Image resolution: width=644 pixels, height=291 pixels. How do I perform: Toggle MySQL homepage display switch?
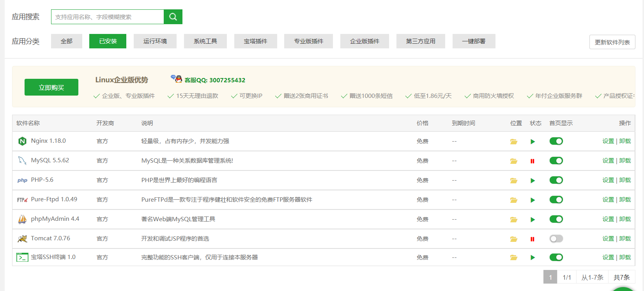point(556,161)
